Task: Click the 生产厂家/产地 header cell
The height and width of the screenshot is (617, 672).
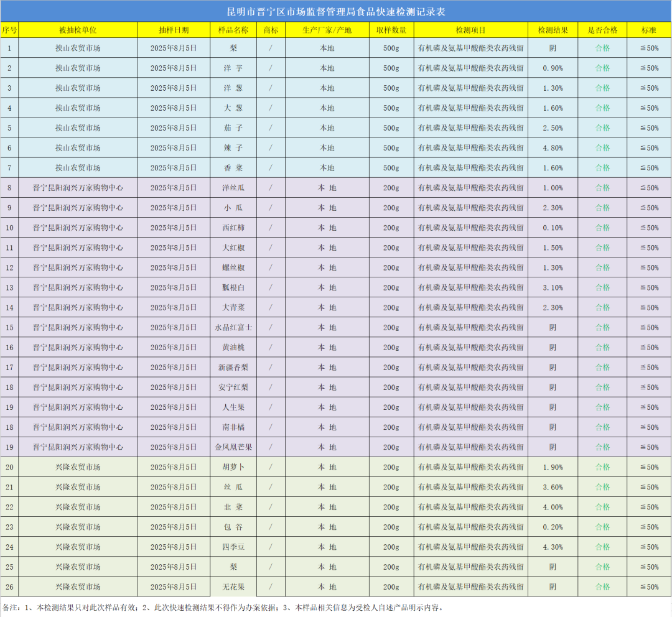Action: [327, 30]
